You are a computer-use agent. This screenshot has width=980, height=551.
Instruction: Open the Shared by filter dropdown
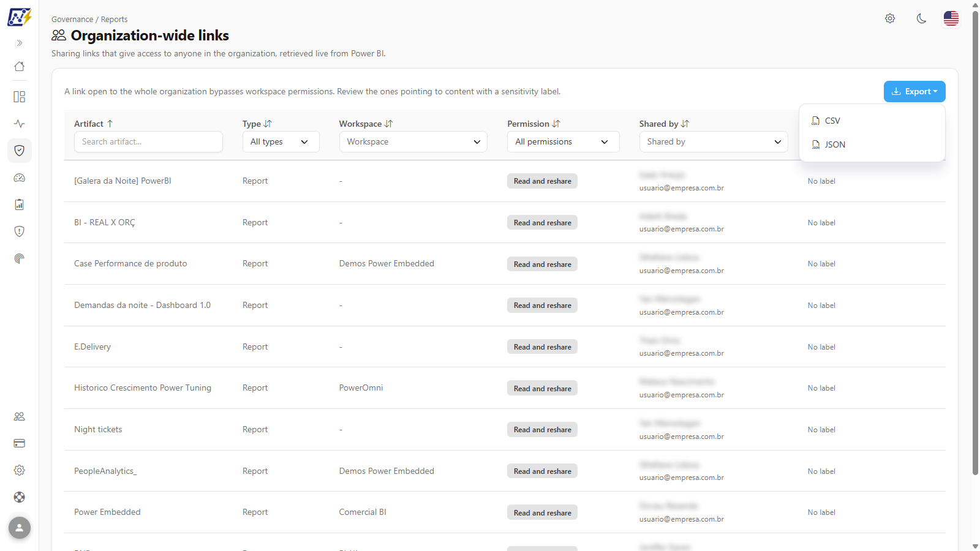714,141
